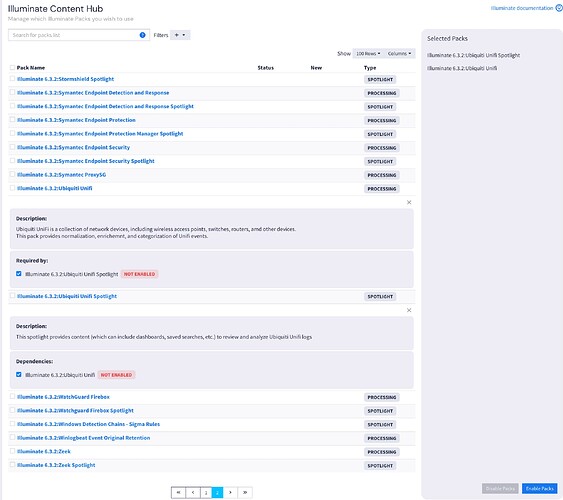Go to next page arrow
The image size is (563, 500).
(231, 492)
